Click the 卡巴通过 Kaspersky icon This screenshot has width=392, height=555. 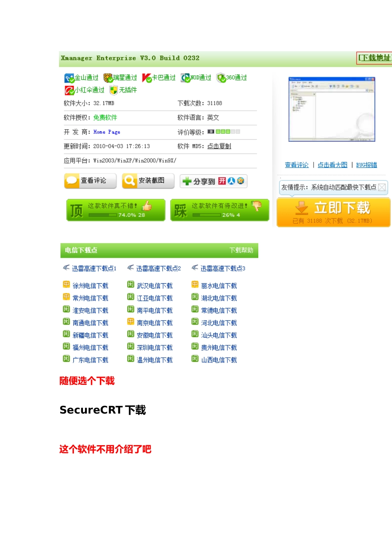point(147,78)
